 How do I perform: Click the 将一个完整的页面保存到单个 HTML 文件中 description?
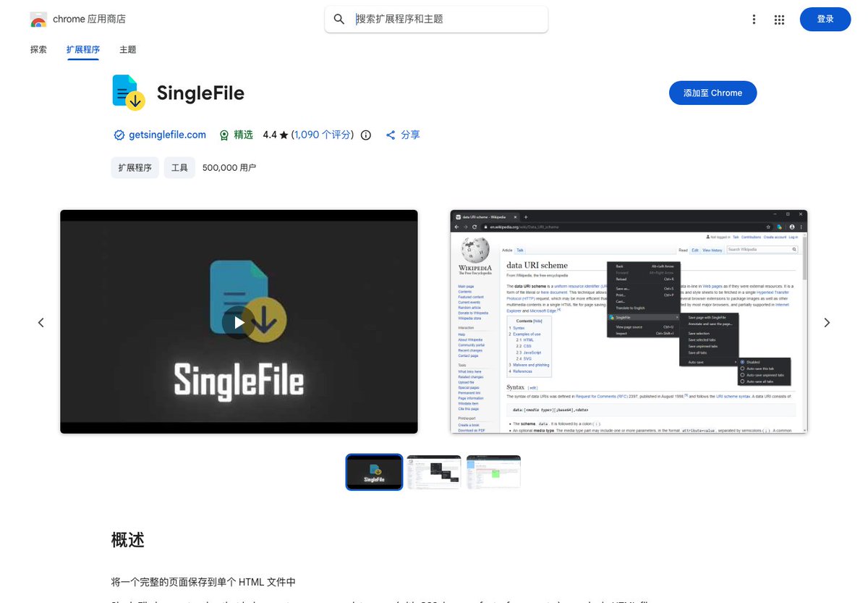203,582
